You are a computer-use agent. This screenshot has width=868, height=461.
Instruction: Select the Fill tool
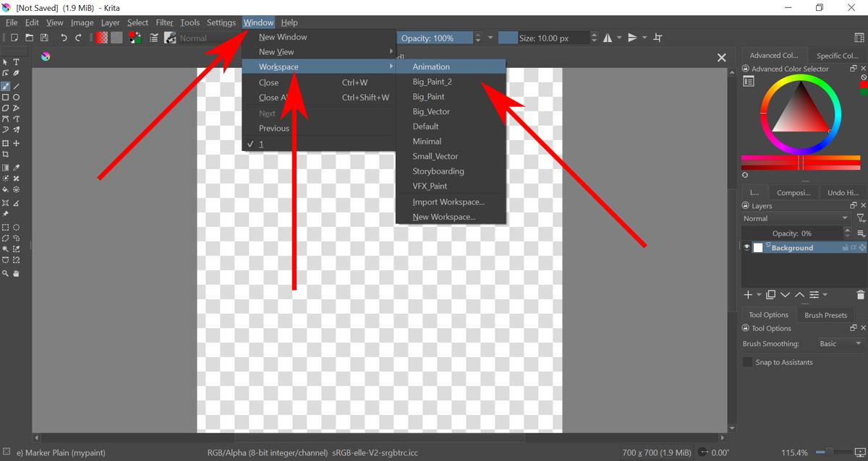point(6,189)
